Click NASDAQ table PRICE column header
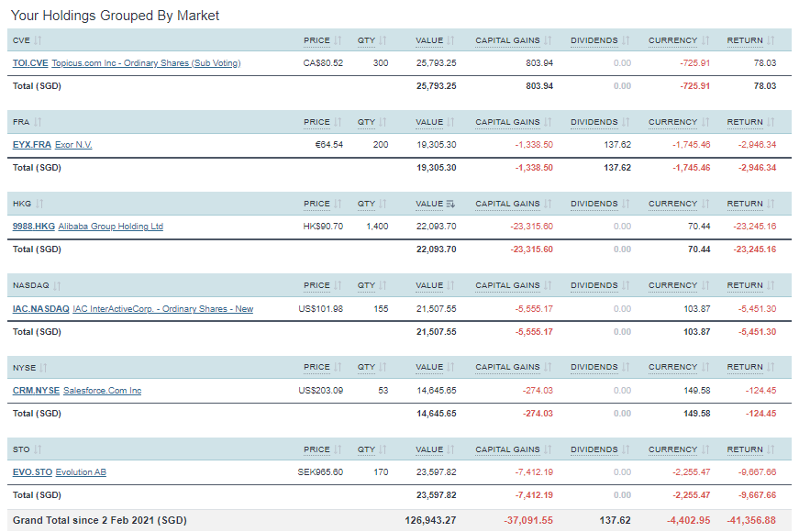The height and width of the screenshot is (532, 799). coord(316,285)
